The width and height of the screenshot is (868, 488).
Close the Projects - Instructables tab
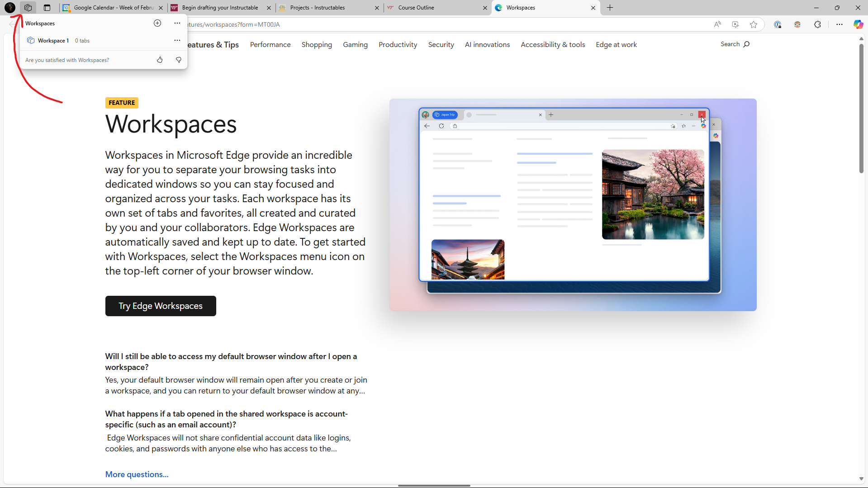(x=377, y=8)
